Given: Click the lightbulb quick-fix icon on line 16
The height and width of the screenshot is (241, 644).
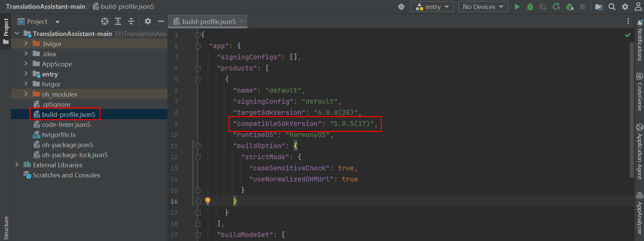Looking at the screenshot, I should click(208, 201).
